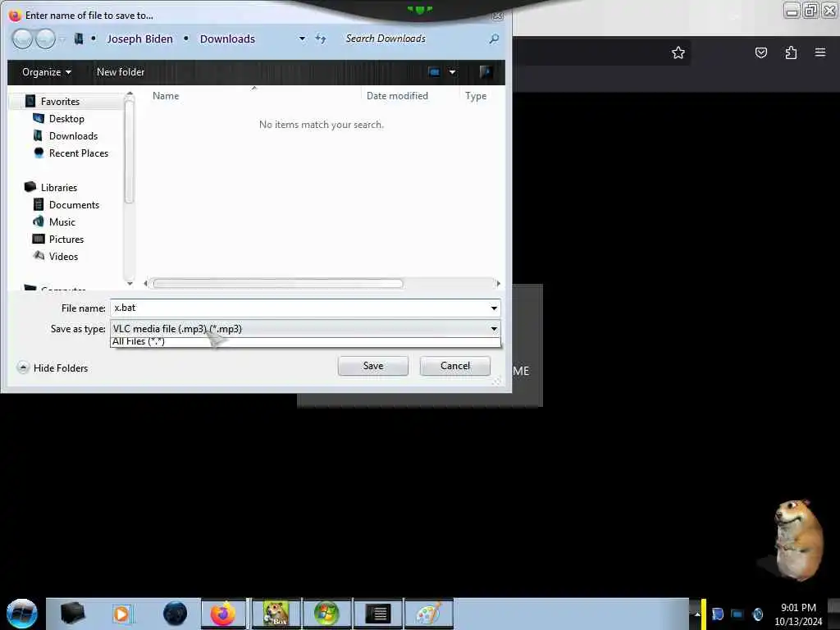Screen dimensions: 840x630
Task: Click the New folder button
Action: click(x=121, y=72)
